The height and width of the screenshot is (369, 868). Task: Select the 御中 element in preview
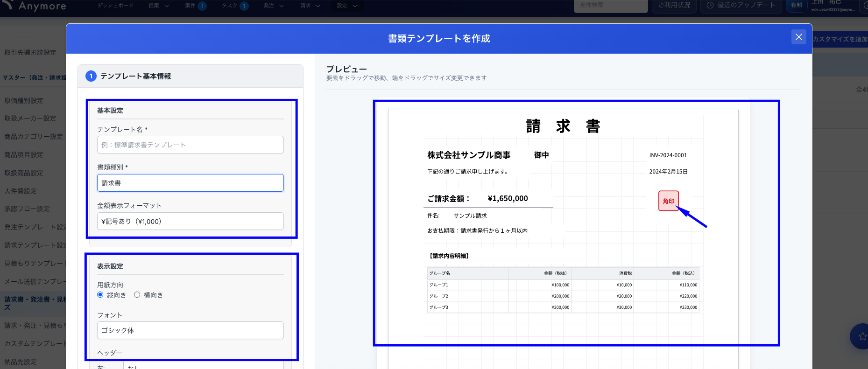click(541, 155)
